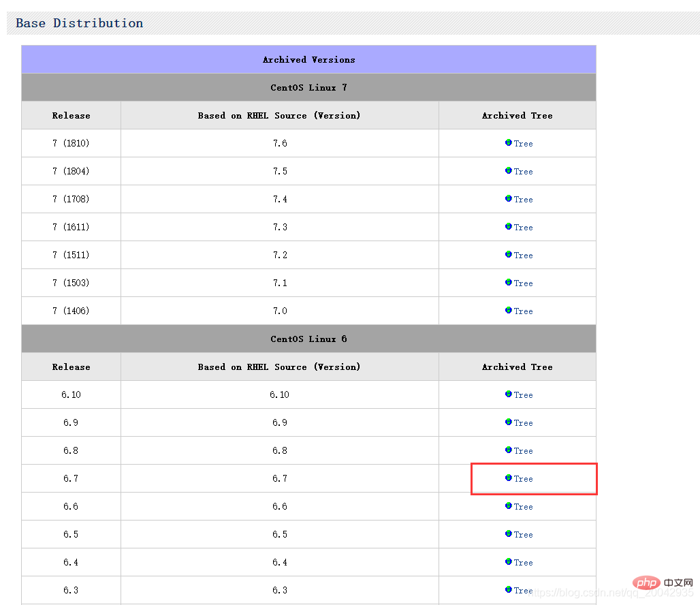Click the globe icon in the 7 (1406) row
This screenshot has height=605, width=700.
point(509,310)
